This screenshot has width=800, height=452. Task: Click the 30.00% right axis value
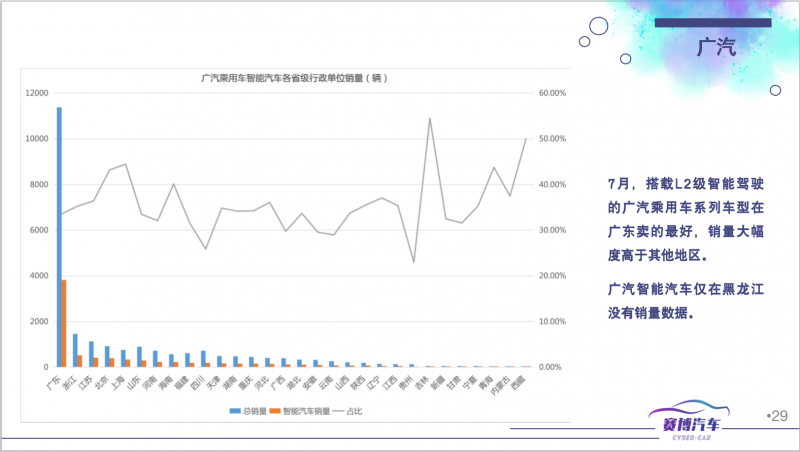[553, 230]
